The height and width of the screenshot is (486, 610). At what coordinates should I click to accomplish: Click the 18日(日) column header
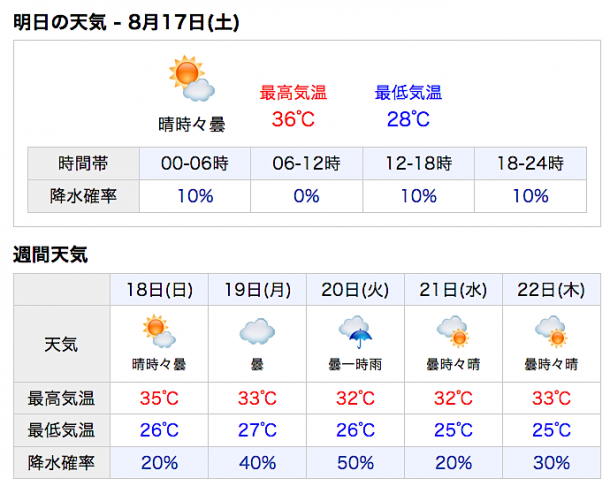(x=159, y=290)
